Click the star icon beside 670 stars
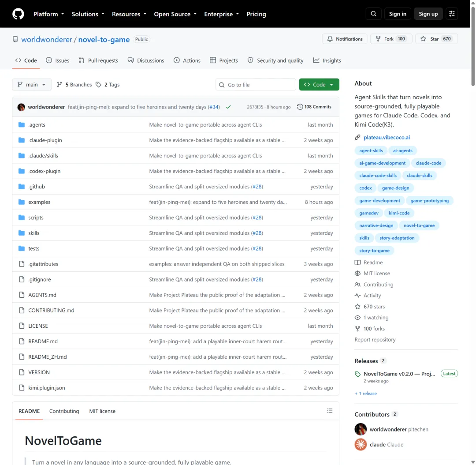476x465 pixels. [x=357, y=307]
